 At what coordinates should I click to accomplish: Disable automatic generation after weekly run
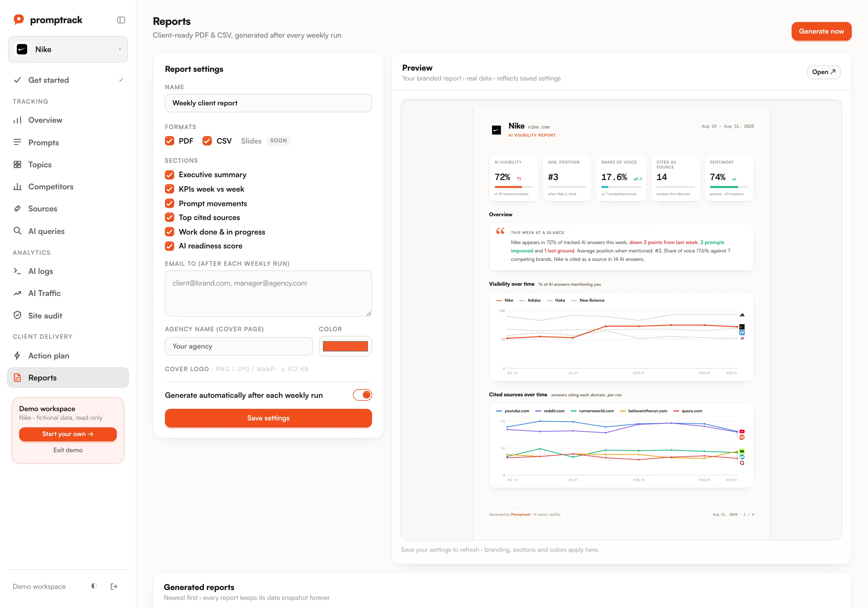pyautogui.click(x=362, y=395)
